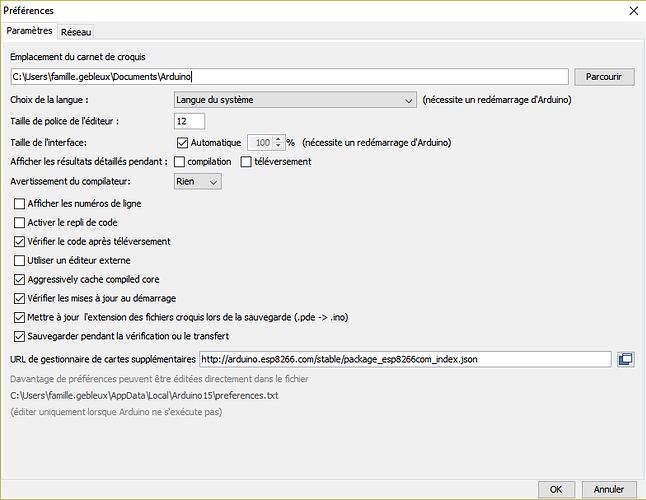Screen dimensions: 646x500
Task: Close the Préférences dialog window
Action: [x=631, y=10]
